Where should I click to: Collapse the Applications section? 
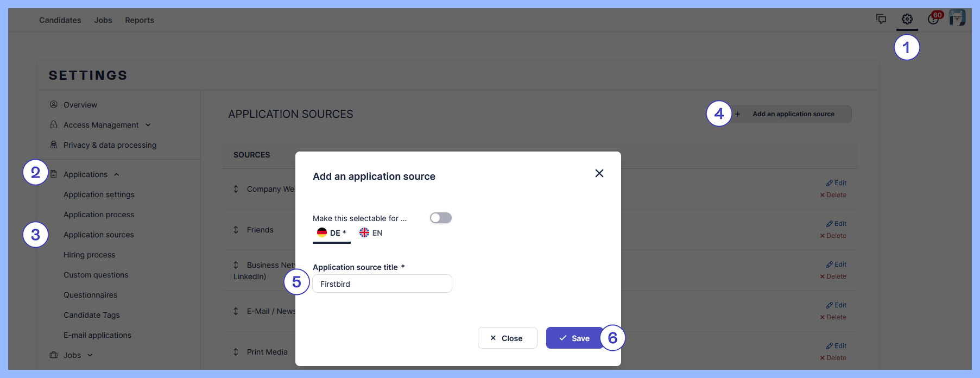[116, 174]
